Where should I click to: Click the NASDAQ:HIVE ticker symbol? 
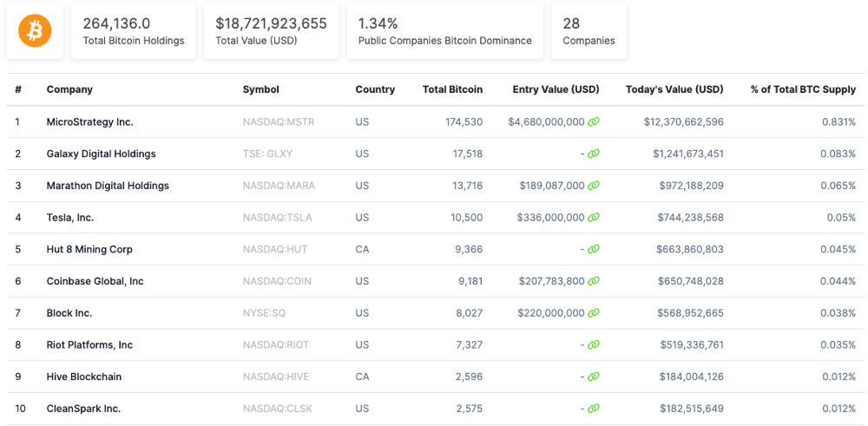click(276, 377)
